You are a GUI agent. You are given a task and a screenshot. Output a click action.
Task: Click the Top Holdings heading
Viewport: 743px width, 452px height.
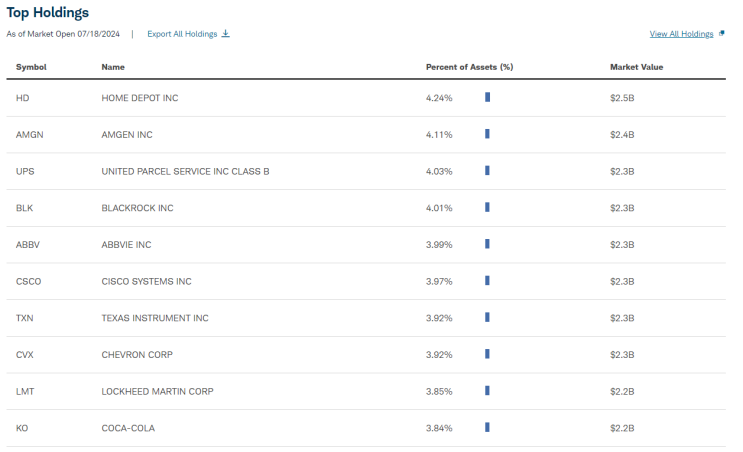tap(48, 13)
